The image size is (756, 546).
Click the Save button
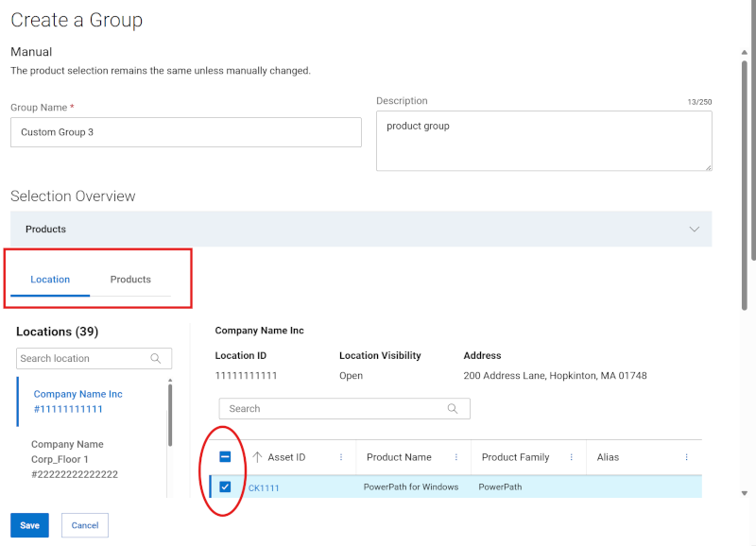coord(29,525)
